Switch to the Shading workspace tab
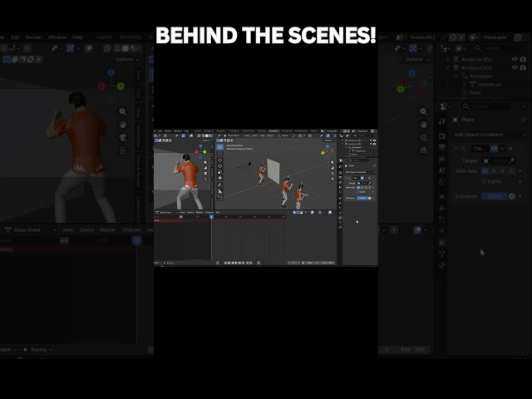Screen dimensions: 532x399 click(262, 131)
